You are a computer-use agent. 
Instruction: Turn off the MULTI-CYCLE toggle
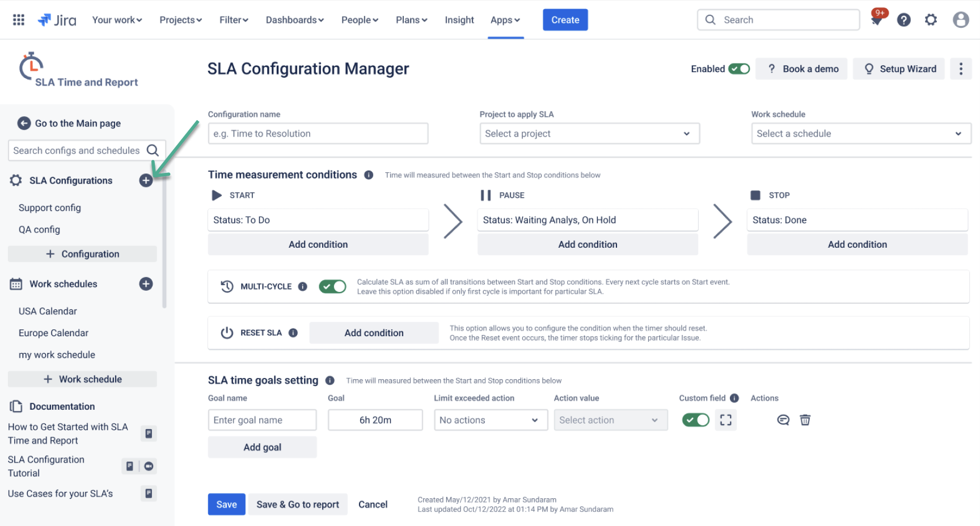332,286
